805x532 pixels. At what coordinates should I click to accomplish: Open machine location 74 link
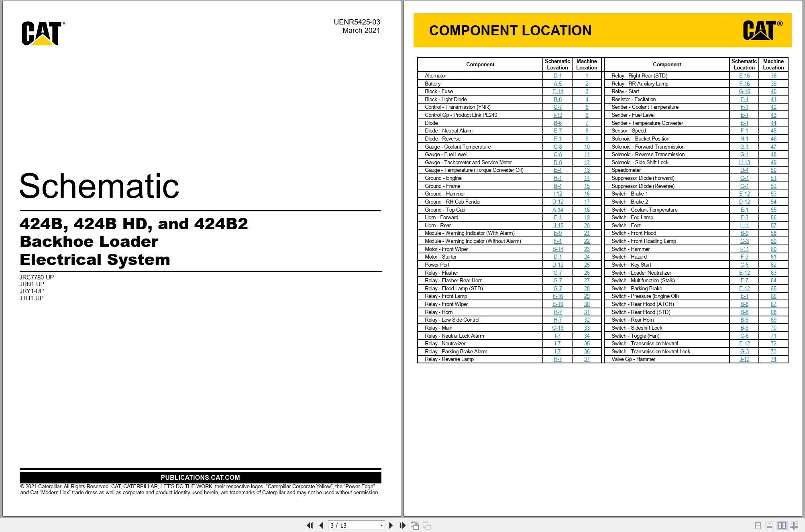[773, 359]
